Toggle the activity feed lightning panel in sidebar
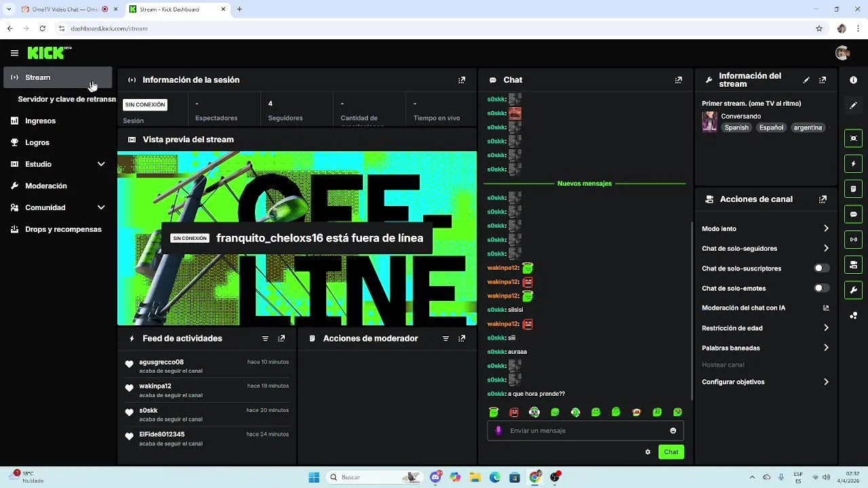 [853, 164]
